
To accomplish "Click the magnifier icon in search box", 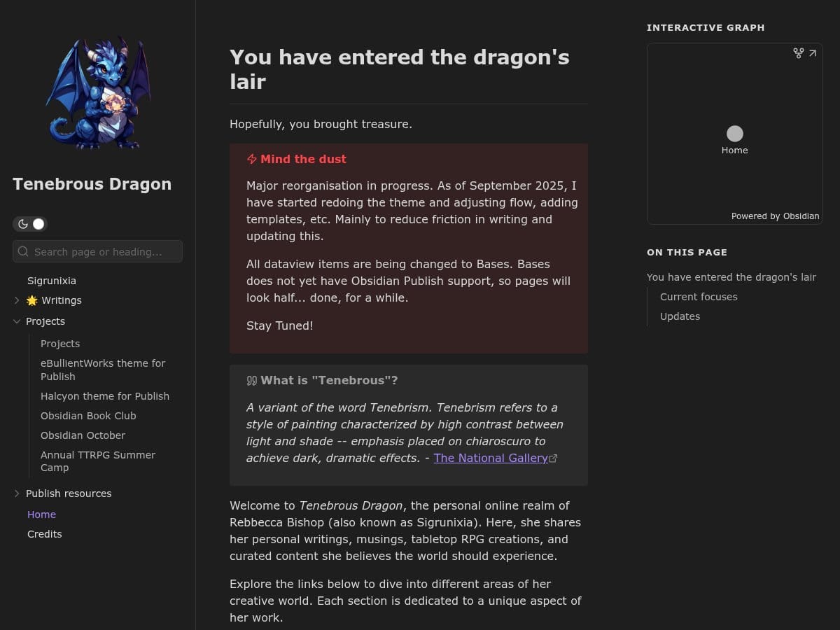I will point(23,252).
